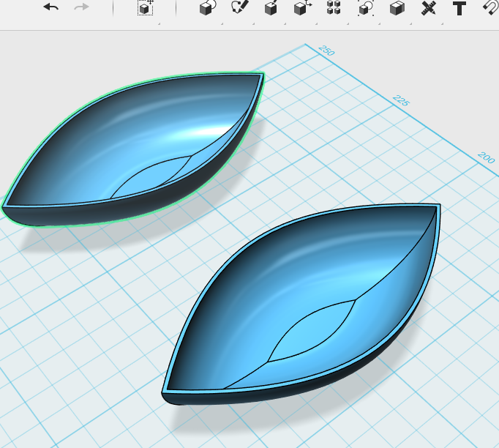Undo the last action
The image size is (499, 448).
(x=51, y=7)
